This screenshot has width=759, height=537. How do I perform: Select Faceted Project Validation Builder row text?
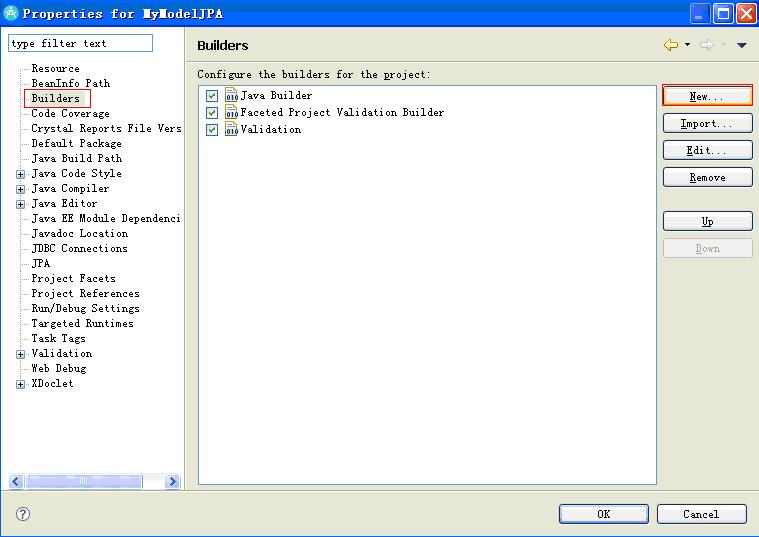(x=342, y=112)
